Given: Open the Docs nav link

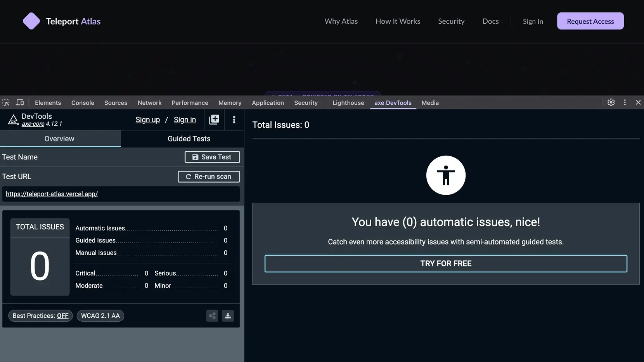Looking at the screenshot, I should (490, 21).
